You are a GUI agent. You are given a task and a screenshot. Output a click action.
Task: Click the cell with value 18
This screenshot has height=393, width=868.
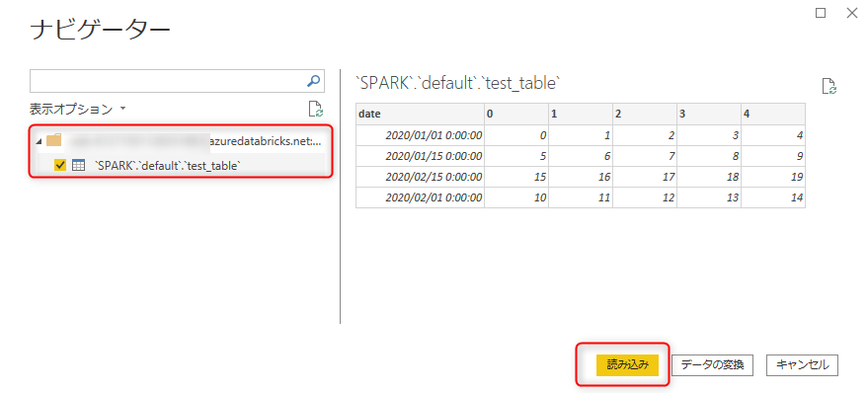point(709,177)
